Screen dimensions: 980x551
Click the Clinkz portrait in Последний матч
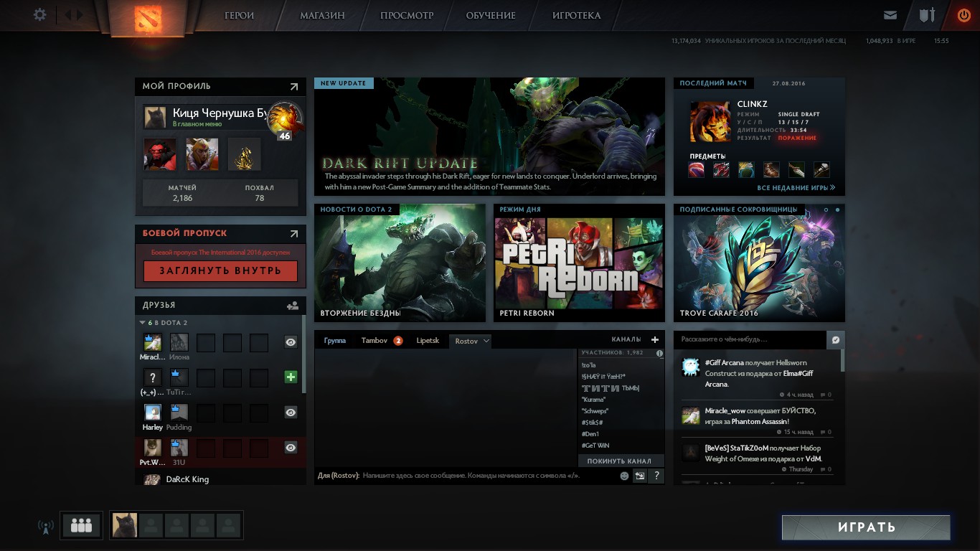pos(710,121)
